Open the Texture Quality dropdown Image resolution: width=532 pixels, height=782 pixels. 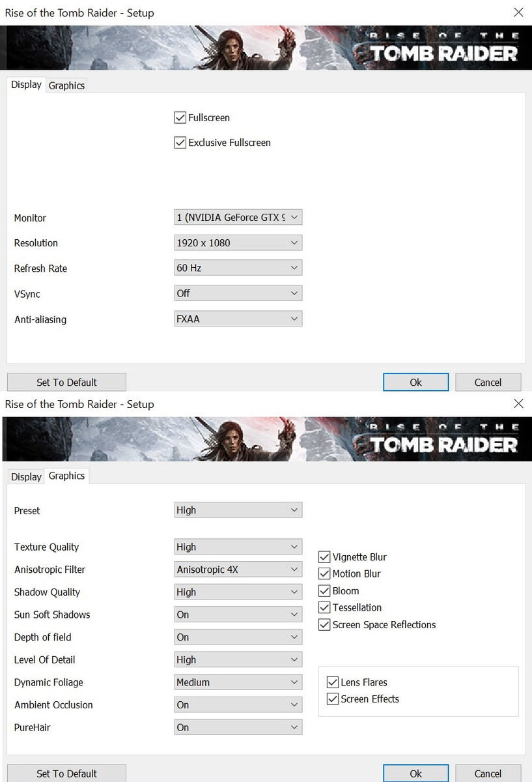coord(238,547)
